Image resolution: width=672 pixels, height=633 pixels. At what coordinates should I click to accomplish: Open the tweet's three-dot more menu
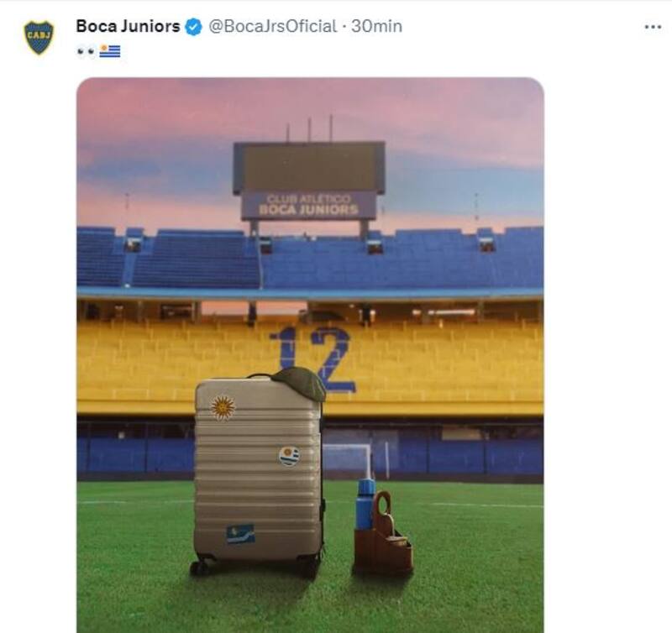(x=653, y=27)
